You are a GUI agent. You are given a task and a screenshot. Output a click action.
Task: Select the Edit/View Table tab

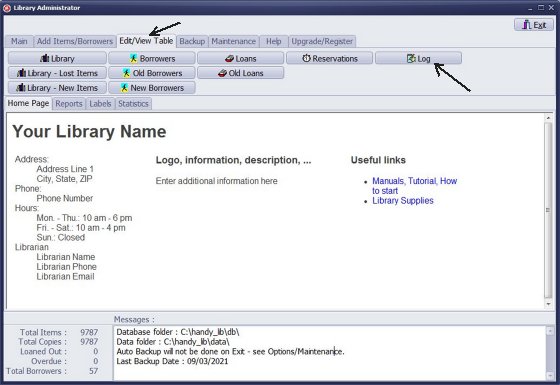point(146,41)
